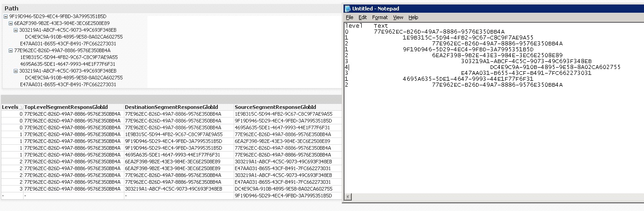Select 4695A635 cell in Source column
This screenshot has width=644, height=211.
pyautogui.click(x=288, y=128)
